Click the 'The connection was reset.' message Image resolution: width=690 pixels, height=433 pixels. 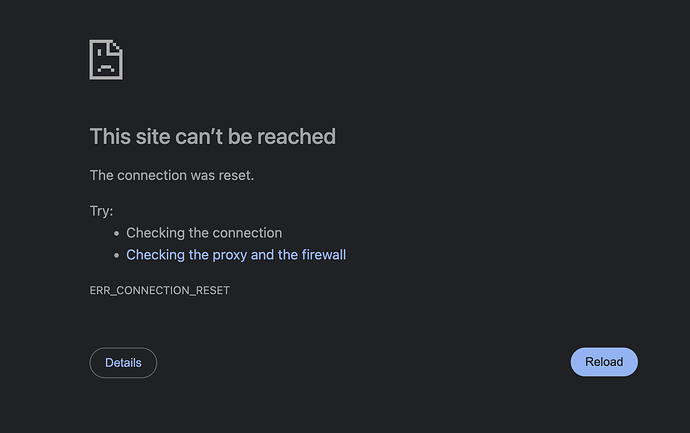click(172, 175)
